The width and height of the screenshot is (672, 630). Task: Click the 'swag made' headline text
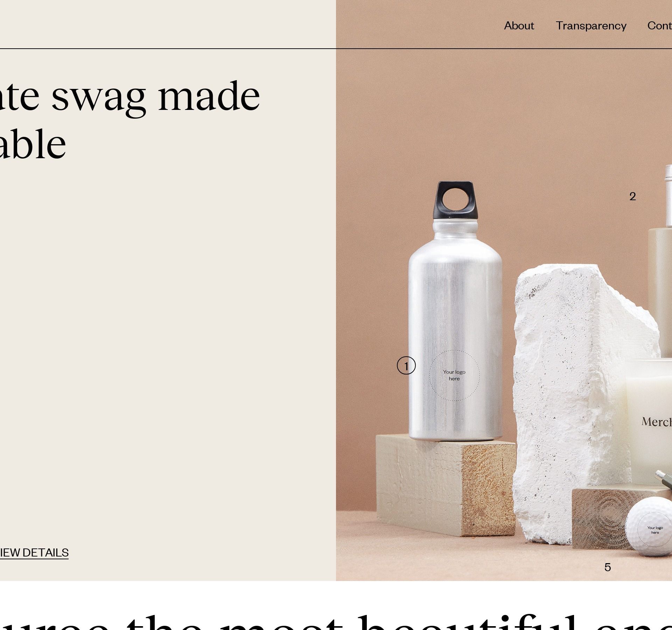pyautogui.click(x=156, y=97)
